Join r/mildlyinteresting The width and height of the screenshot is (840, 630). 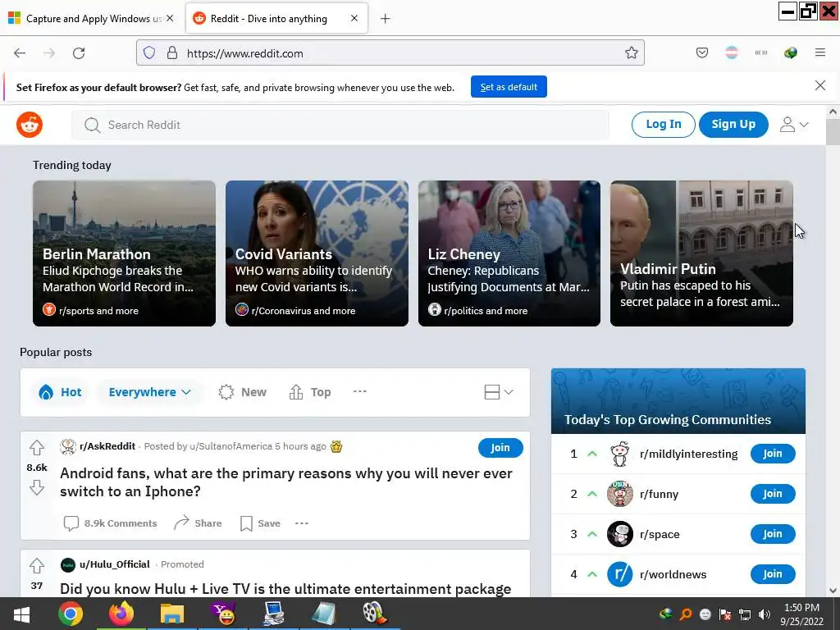773,454
